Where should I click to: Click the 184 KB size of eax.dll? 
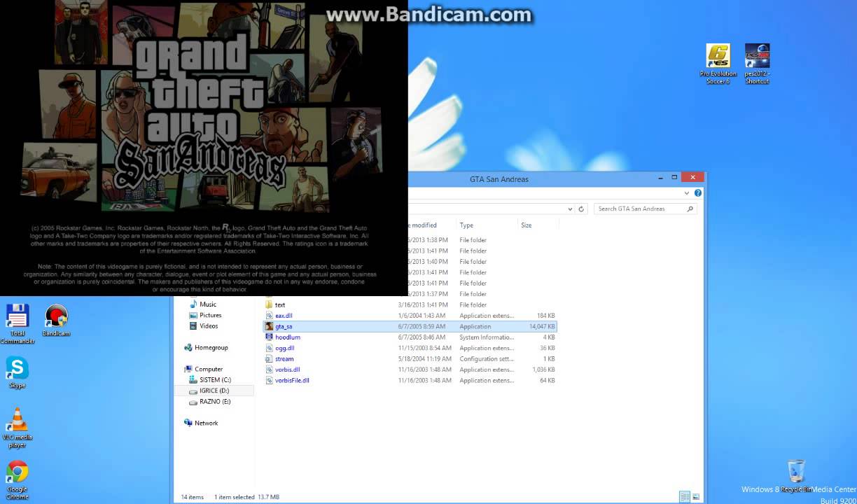point(546,316)
